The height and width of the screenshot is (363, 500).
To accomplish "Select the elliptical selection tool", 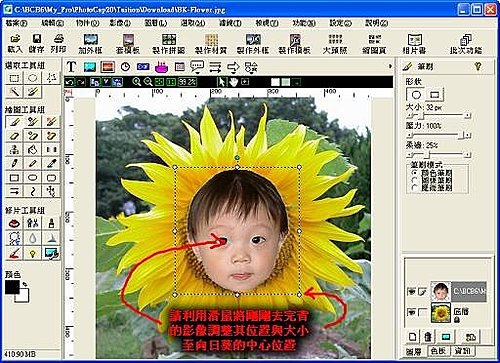I will [33, 78].
